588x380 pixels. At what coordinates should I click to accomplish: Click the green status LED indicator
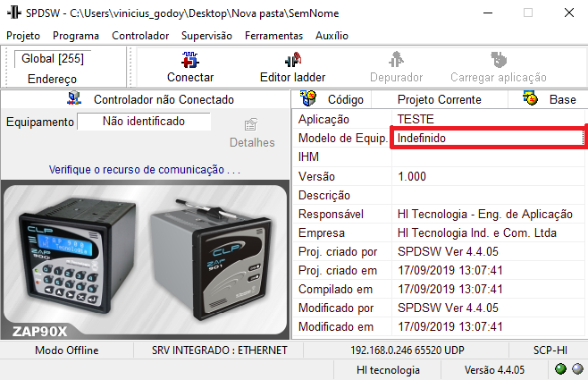[x=560, y=369]
